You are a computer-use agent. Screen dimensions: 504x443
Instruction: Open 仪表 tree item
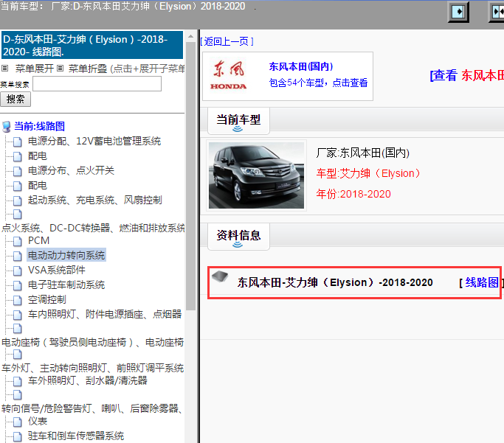pyautogui.click(x=38, y=421)
